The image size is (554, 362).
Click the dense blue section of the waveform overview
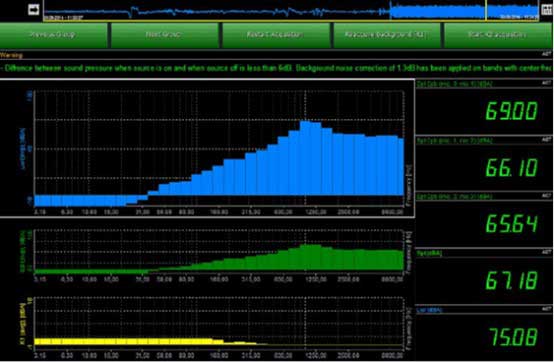pyautogui.click(x=437, y=11)
